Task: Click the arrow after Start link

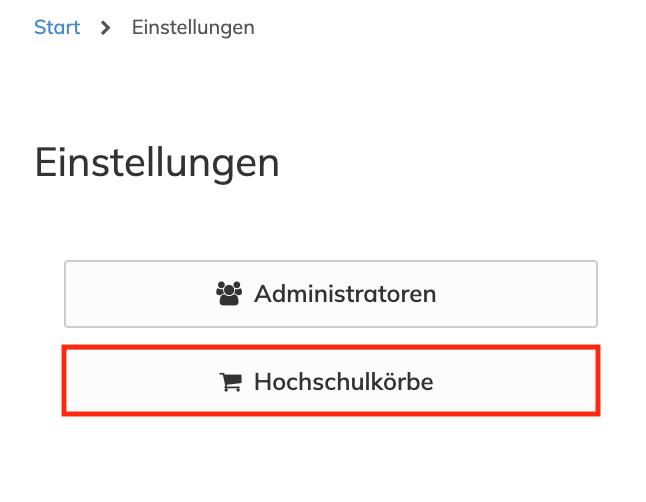Action: pos(106,28)
